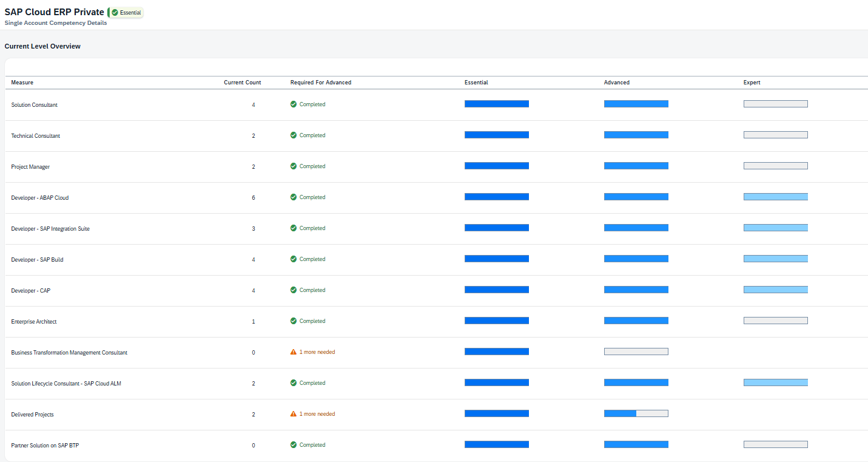Click warning icon for Business Transformation Management Consultant

(294, 352)
